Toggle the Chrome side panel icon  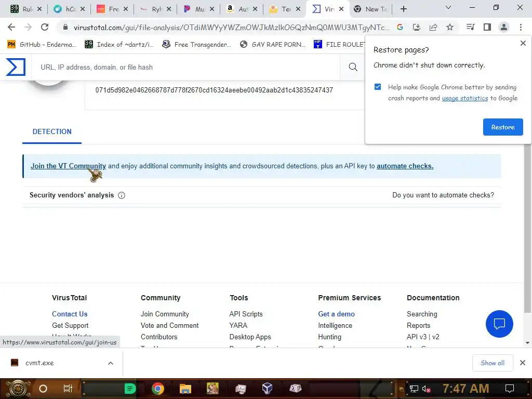click(x=487, y=27)
